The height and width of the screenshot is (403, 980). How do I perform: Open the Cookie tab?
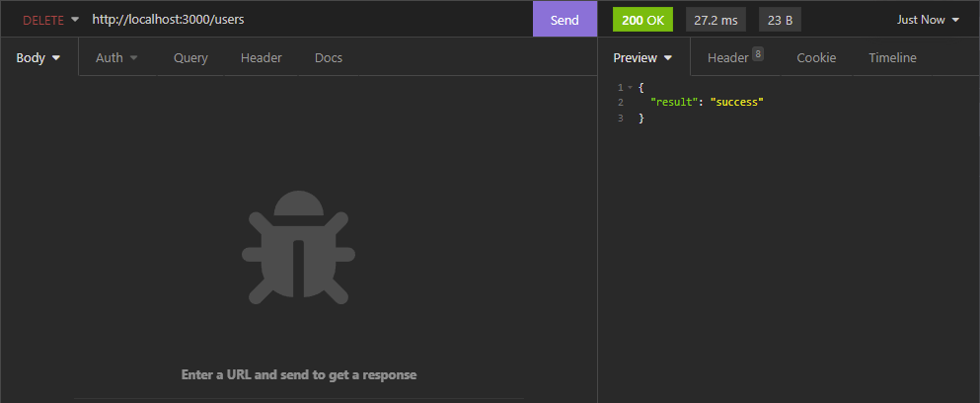tap(816, 58)
